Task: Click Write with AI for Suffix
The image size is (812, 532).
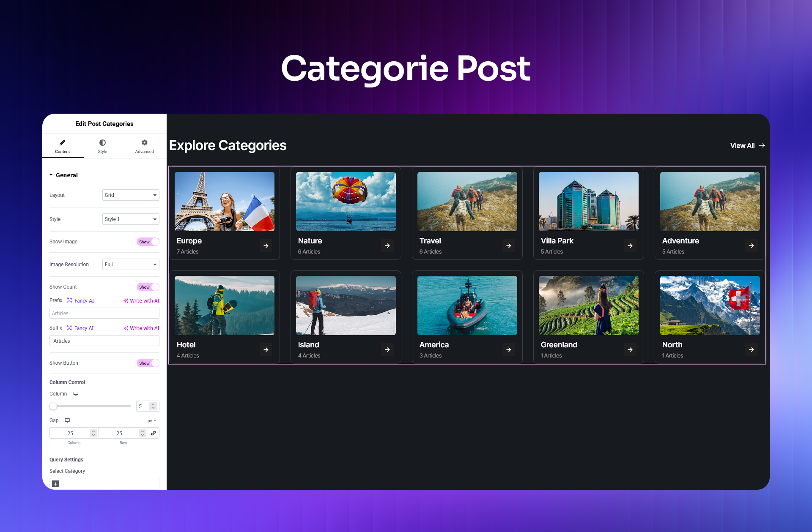Action: [x=141, y=328]
